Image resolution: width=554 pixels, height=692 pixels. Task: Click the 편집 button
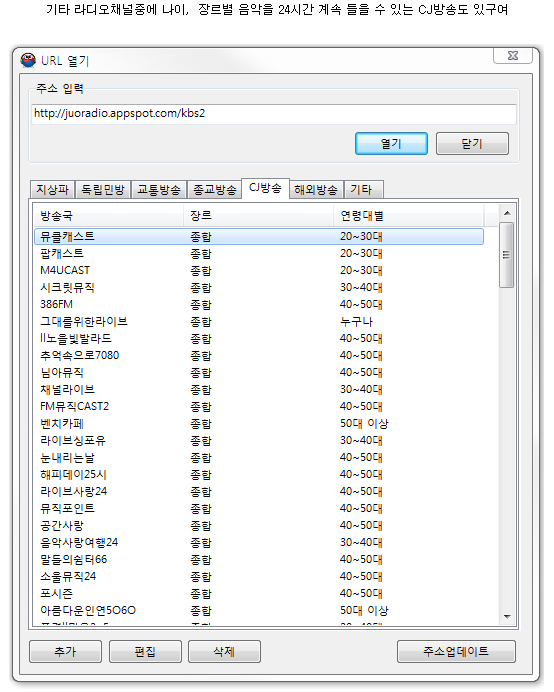coord(145,651)
